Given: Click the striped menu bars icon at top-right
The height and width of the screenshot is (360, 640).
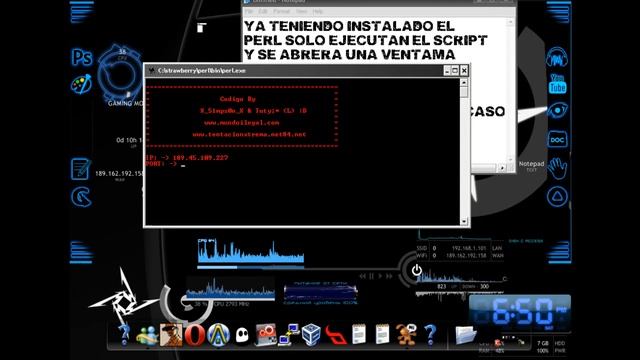Looking at the screenshot, I should pos(558,12).
